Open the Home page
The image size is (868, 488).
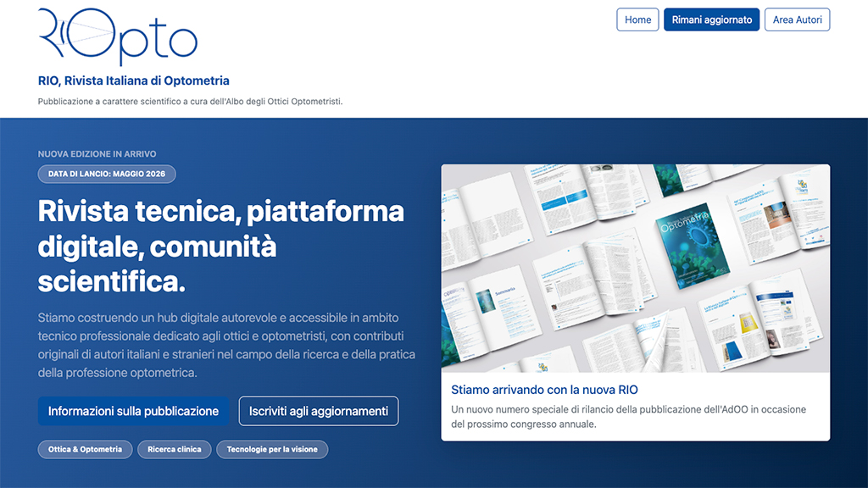637,19
